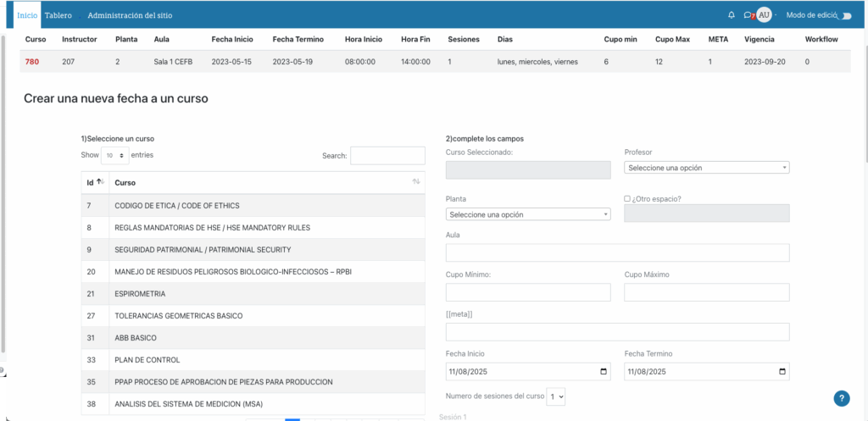Sort table by Curso column arrows
868x421 pixels.
(415, 182)
